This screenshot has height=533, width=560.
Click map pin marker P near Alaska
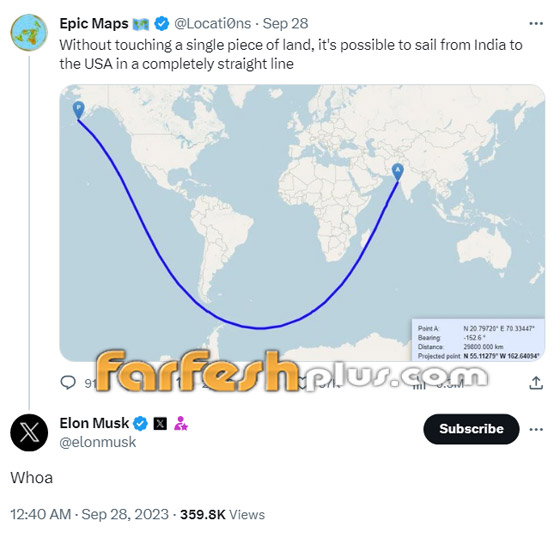(x=79, y=110)
